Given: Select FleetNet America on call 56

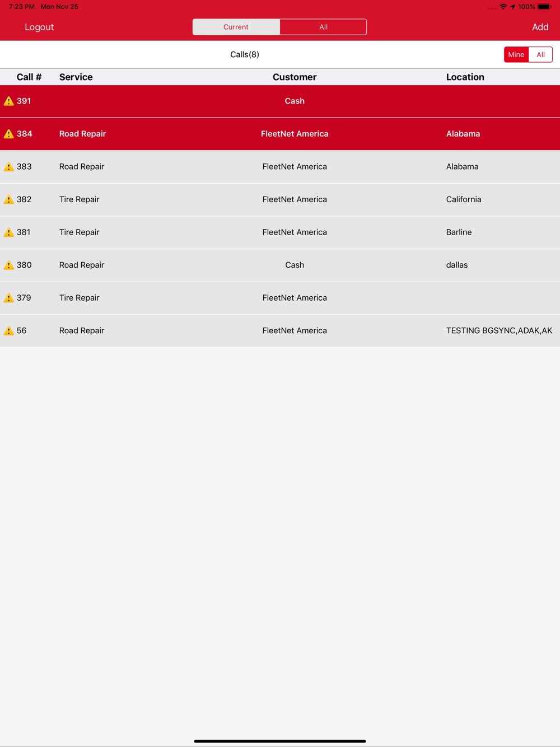Looking at the screenshot, I should (x=295, y=331).
